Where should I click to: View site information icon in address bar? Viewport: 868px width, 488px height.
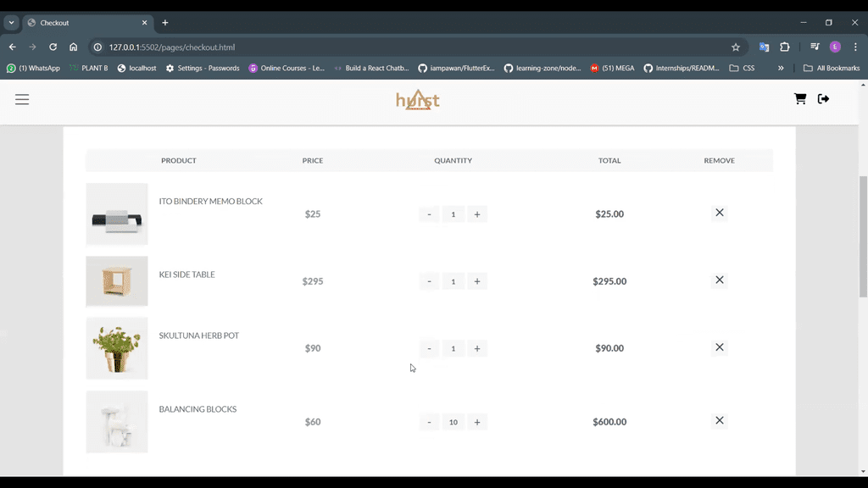(97, 47)
